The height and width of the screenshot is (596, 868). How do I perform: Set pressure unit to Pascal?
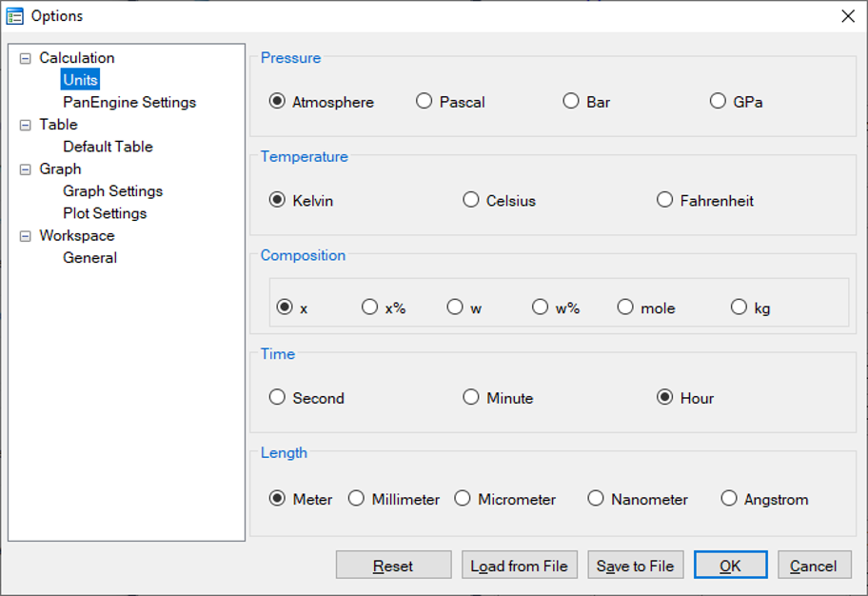(x=424, y=102)
